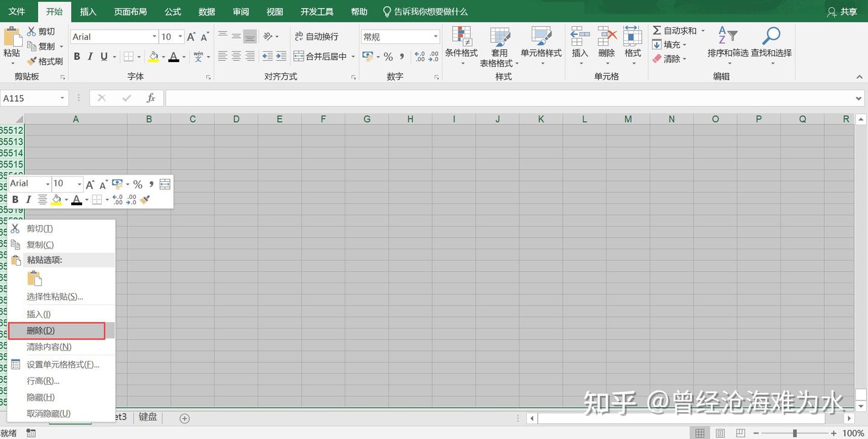
Task: Toggle bottom align in the ribbon
Action: 250,37
